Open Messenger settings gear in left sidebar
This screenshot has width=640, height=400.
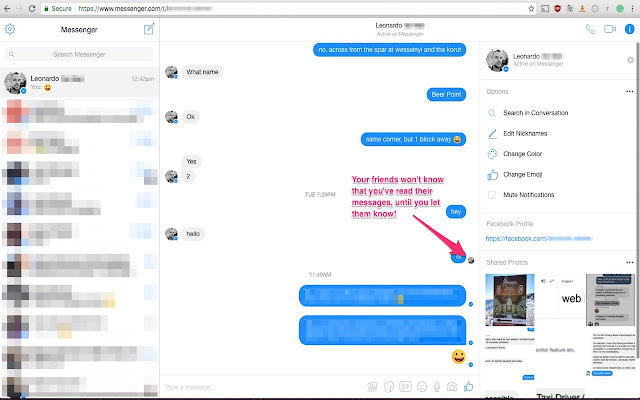(x=10, y=29)
